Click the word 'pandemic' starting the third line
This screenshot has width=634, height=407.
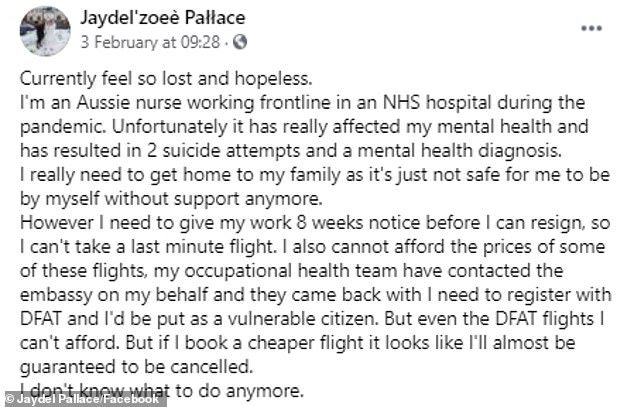pos(63,128)
